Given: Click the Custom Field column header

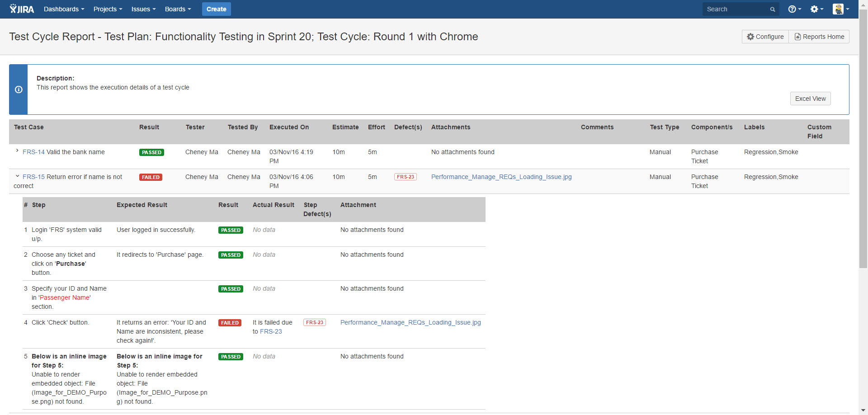Looking at the screenshot, I should [819, 132].
